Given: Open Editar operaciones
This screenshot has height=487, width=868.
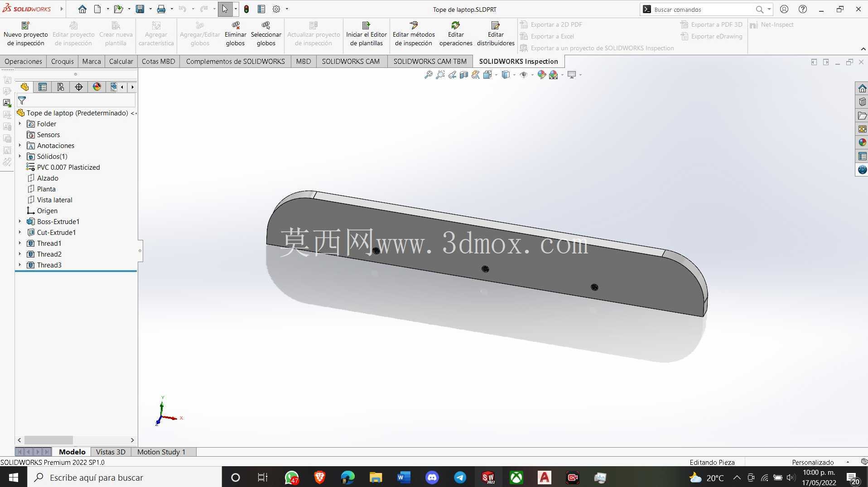Looking at the screenshot, I should coord(455,34).
